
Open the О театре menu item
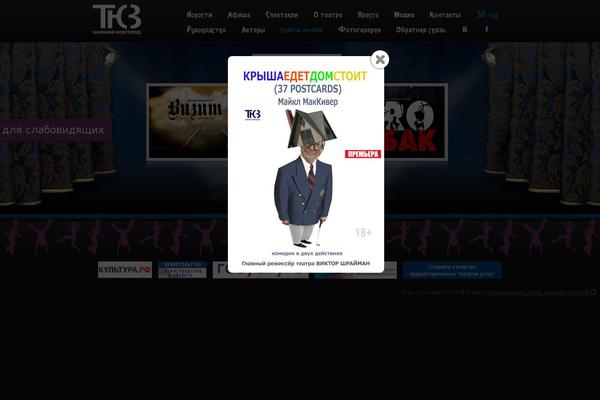(x=328, y=15)
